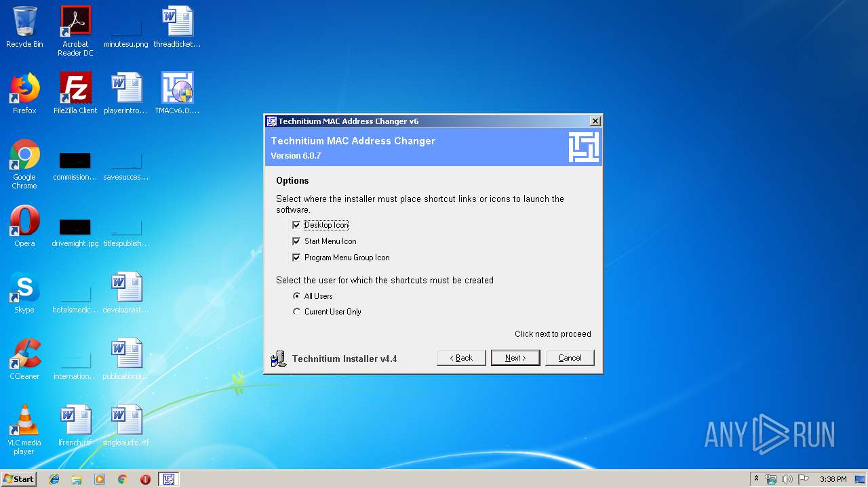Uncheck the Start Menu Icon checkbox
The image size is (868, 488).
[x=296, y=241]
